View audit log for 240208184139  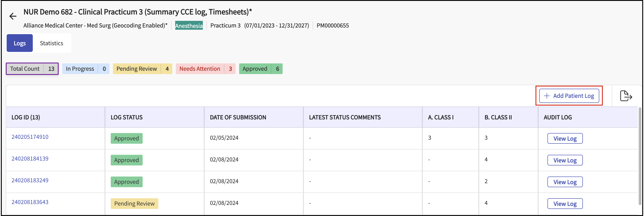coord(565,160)
